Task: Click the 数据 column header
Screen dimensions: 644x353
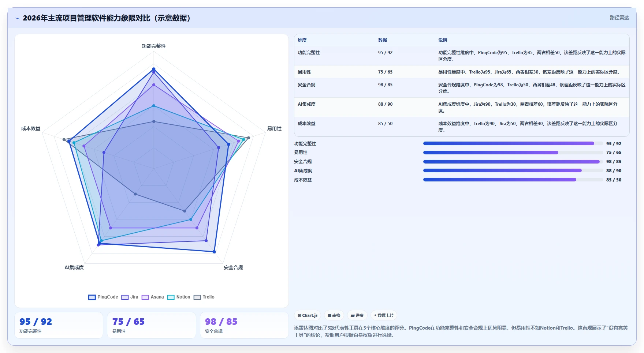Action: click(383, 40)
